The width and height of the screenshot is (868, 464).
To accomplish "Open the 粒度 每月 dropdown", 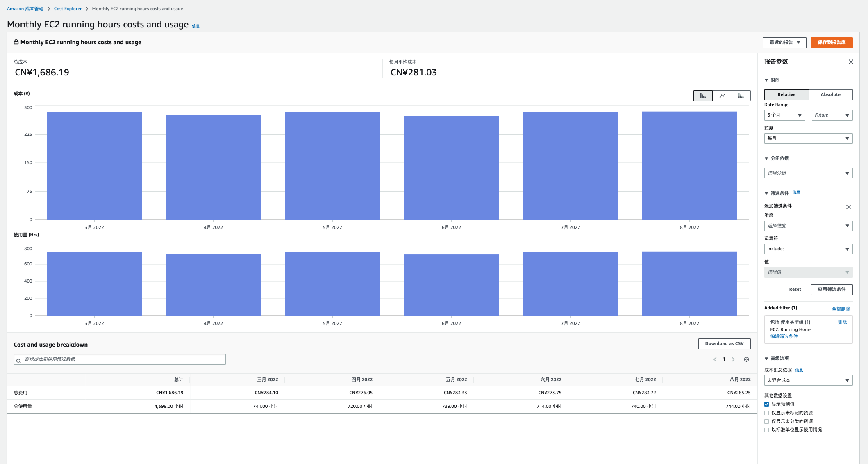I will (x=808, y=138).
